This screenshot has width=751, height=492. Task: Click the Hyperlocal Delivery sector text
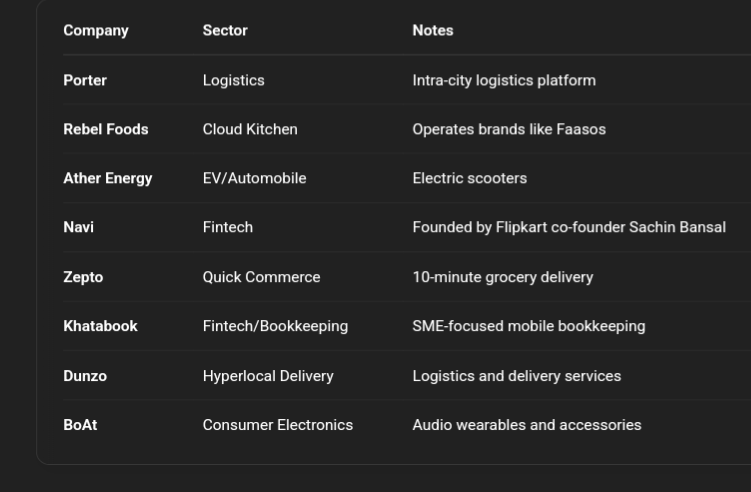[268, 376]
